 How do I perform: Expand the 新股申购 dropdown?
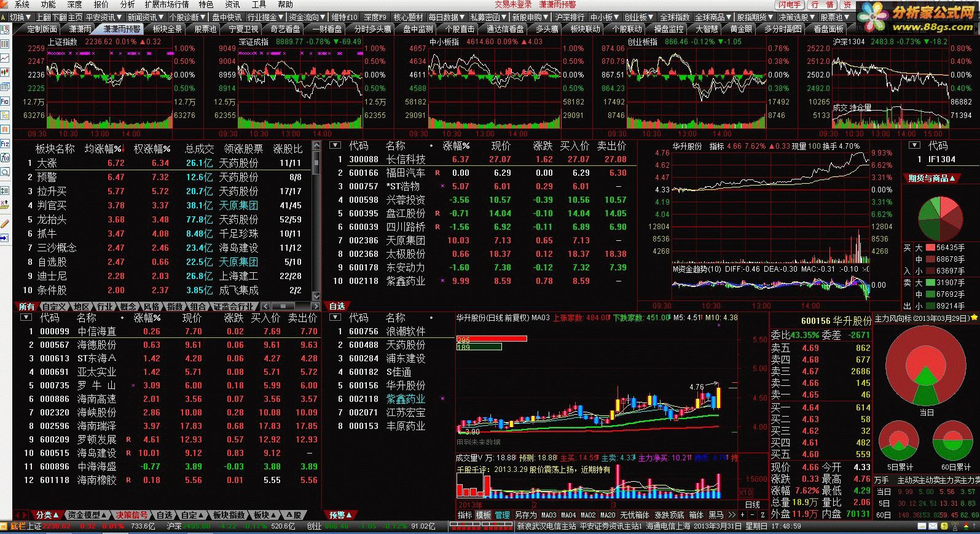530,17
